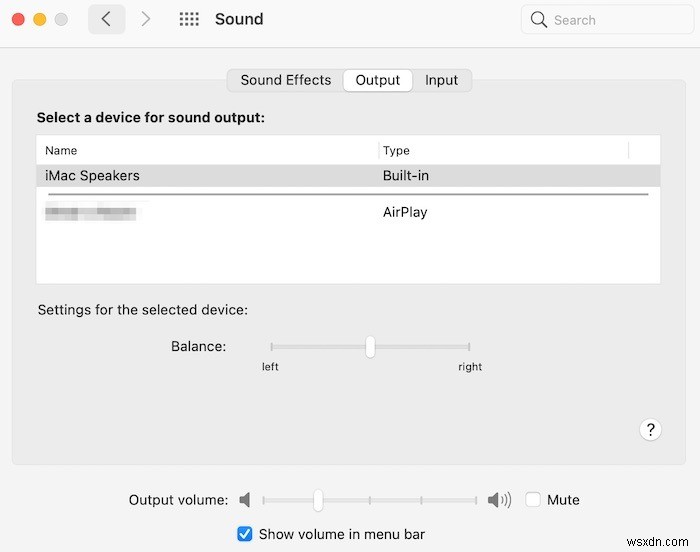The image size is (700, 552).
Task: Uncheck Show volume in menu bar
Action: click(245, 534)
